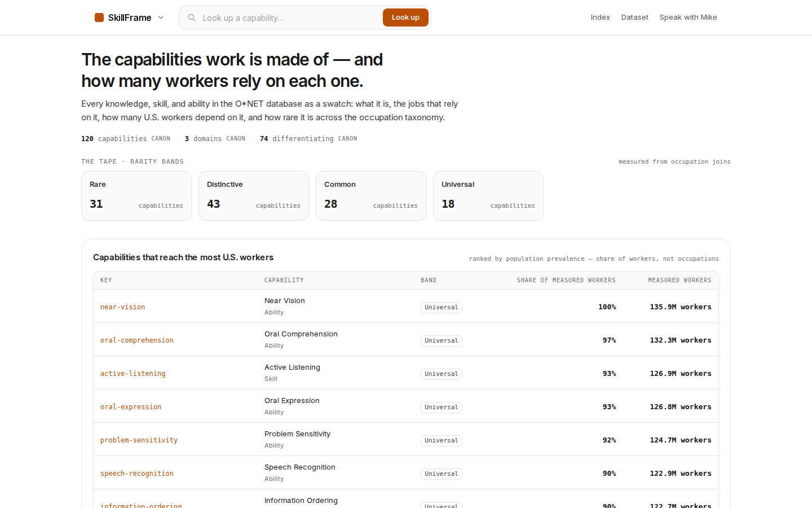Click the Active Listening capability name
812x508 pixels.
(292, 367)
